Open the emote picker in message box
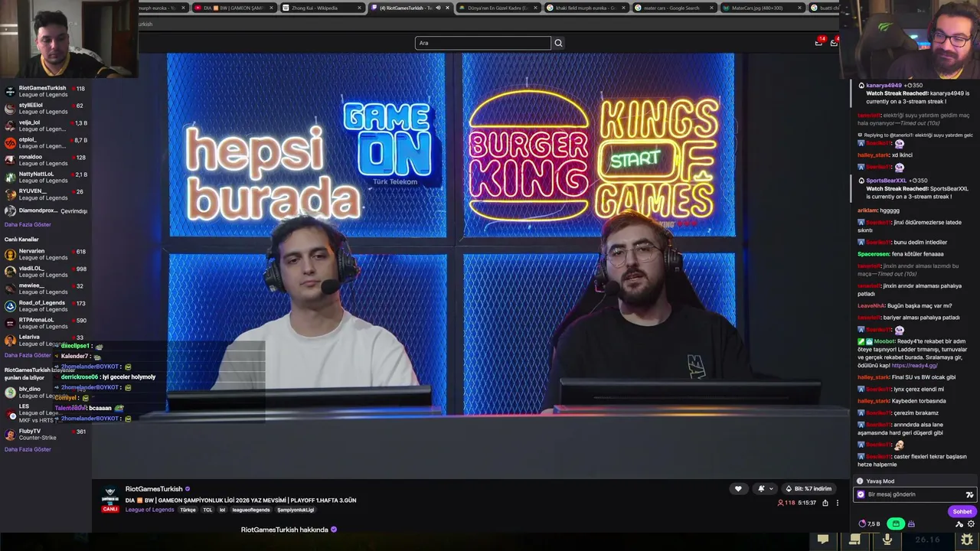Image resolution: width=980 pixels, height=551 pixels. (x=969, y=494)
